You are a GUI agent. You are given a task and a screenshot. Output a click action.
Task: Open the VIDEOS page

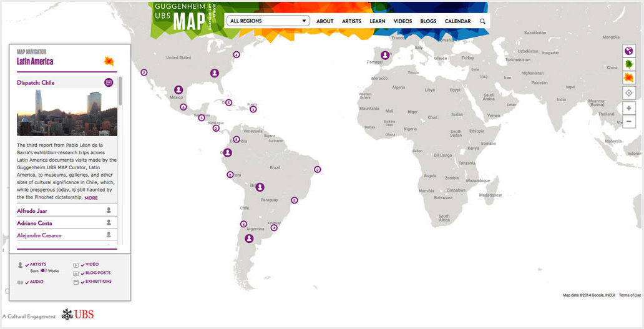pos(402,21)
